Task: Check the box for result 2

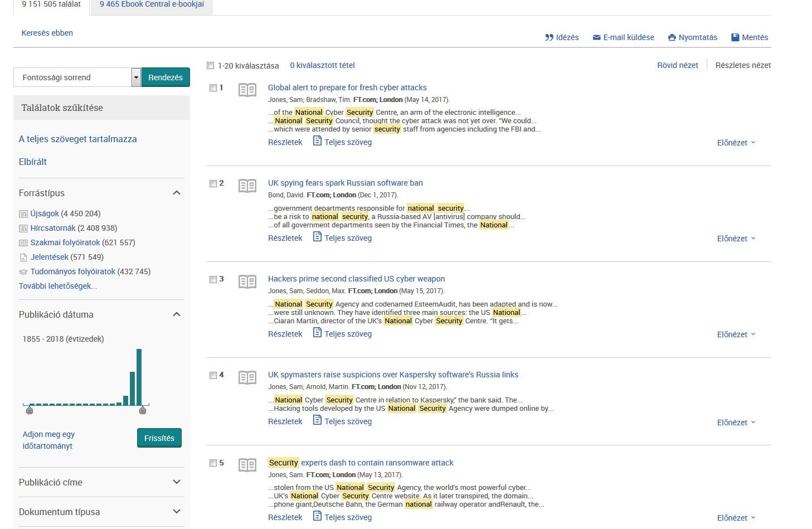Action: point(213,183)
